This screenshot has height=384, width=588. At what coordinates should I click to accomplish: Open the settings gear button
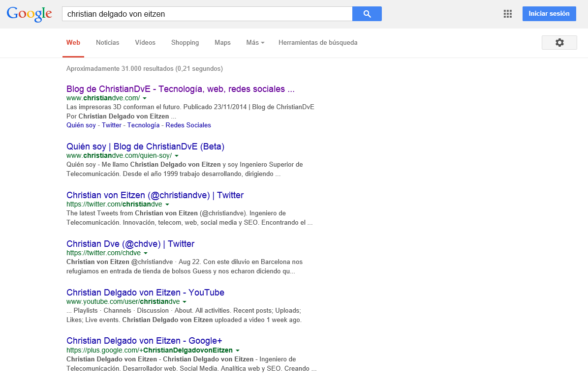point(559,42)
